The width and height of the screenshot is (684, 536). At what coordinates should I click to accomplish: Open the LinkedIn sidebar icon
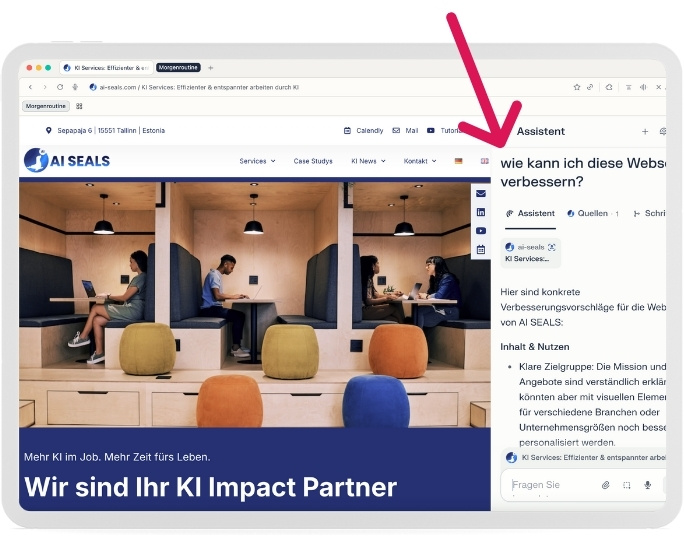[481, 212]
